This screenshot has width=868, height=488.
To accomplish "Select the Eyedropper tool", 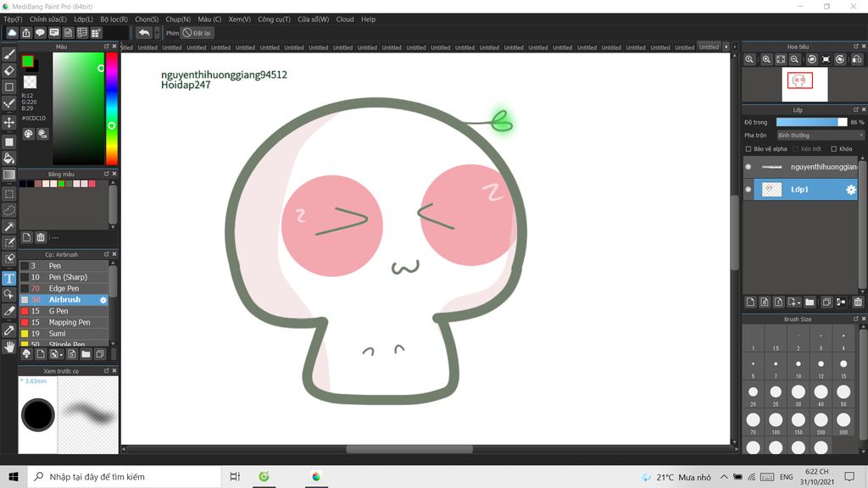I will pos(8,330).
